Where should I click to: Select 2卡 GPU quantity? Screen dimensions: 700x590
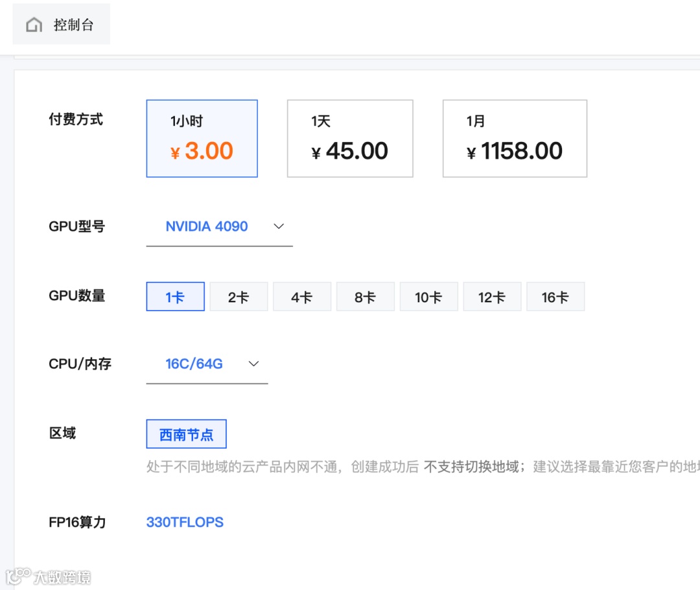click(239, 297)
